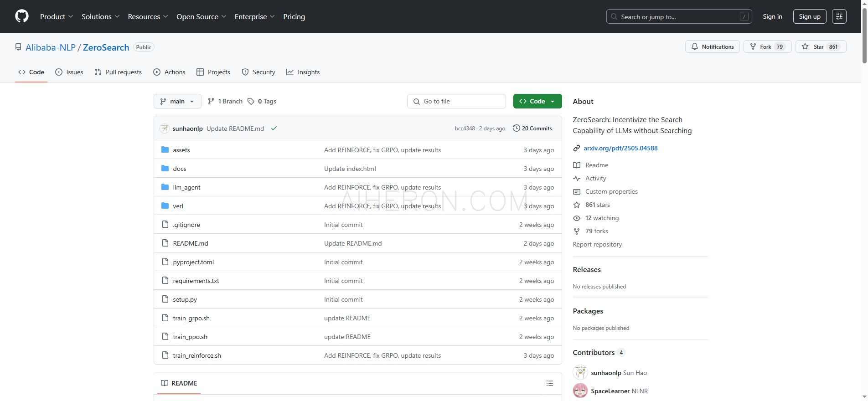View the 20 Commits history
This screenshot has width=868, height=401.
click(532, 129)
